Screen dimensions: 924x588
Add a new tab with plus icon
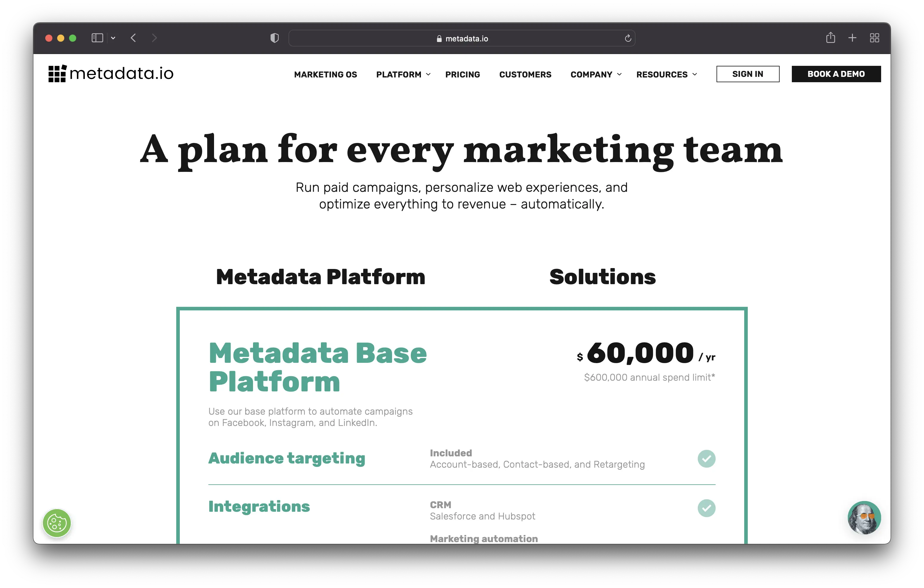click(x=852, y=38)
